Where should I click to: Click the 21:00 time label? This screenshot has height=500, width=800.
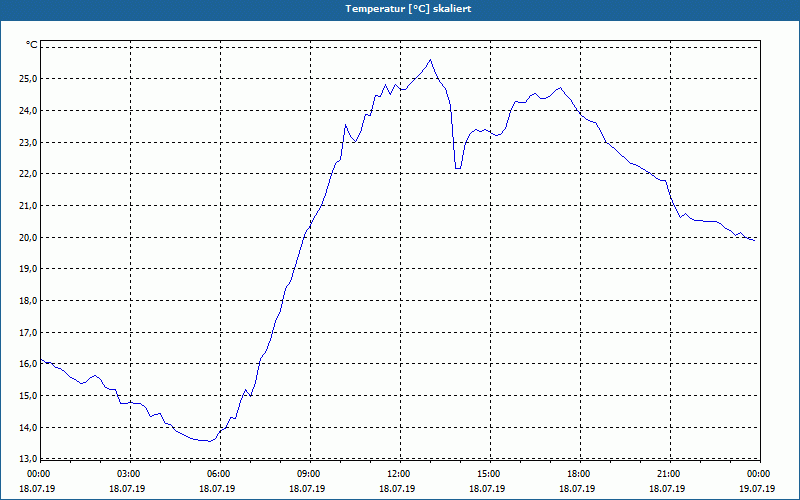(670, 474)
